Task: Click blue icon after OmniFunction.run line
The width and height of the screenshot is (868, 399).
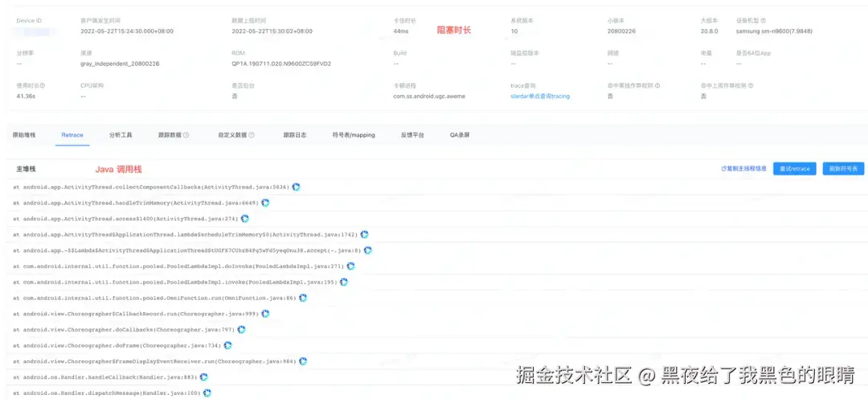Action: 303,298
